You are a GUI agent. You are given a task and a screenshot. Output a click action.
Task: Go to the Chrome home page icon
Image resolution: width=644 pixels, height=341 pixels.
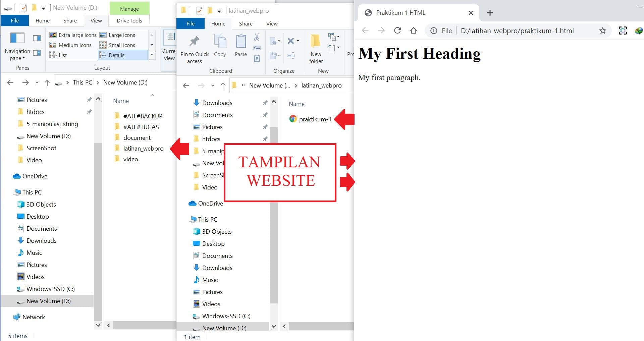(414, 31)
